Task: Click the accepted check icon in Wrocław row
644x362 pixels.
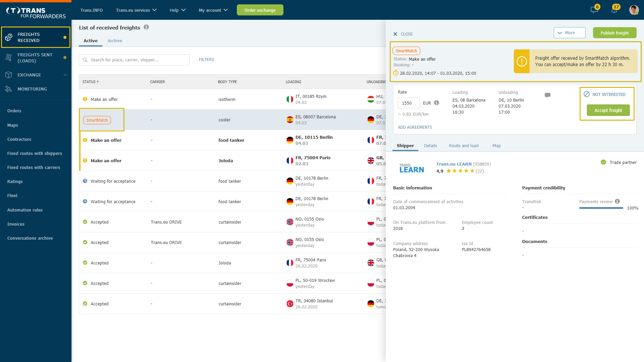Action: [x=85, y=283]
